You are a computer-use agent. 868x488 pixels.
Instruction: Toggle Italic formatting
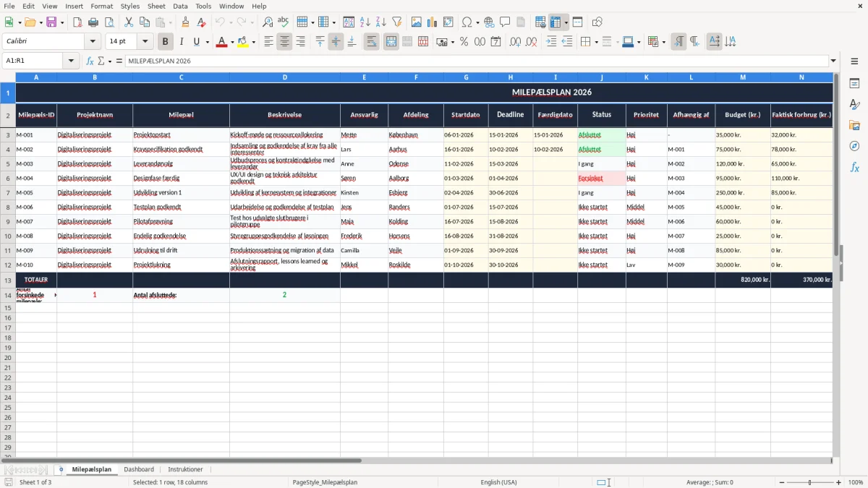pos(181,42)
